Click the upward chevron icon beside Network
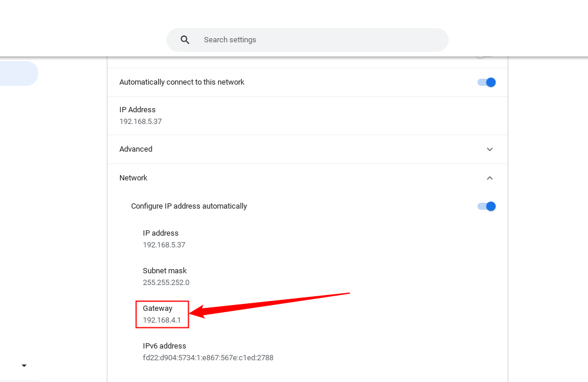The width and height of the screenshot is (588, 382). (490, 177)
